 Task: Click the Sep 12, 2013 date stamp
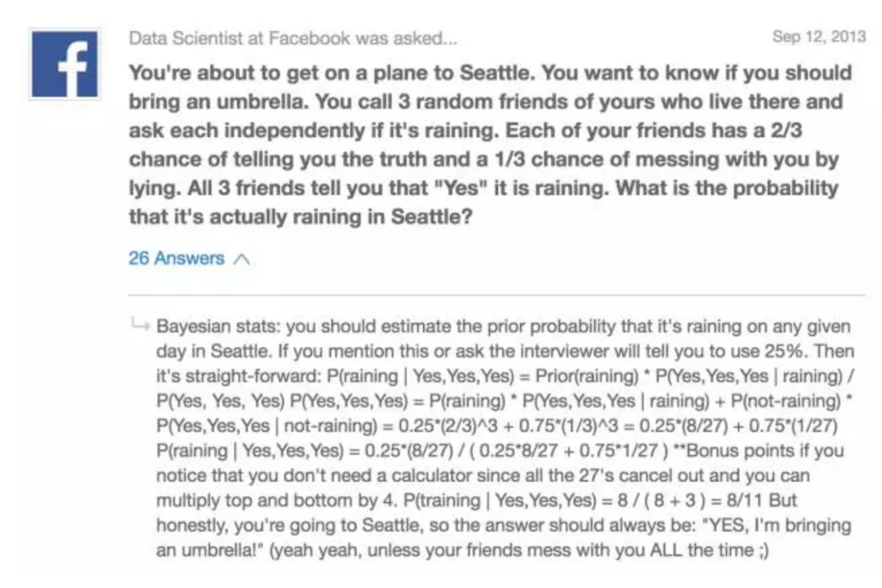819,36
